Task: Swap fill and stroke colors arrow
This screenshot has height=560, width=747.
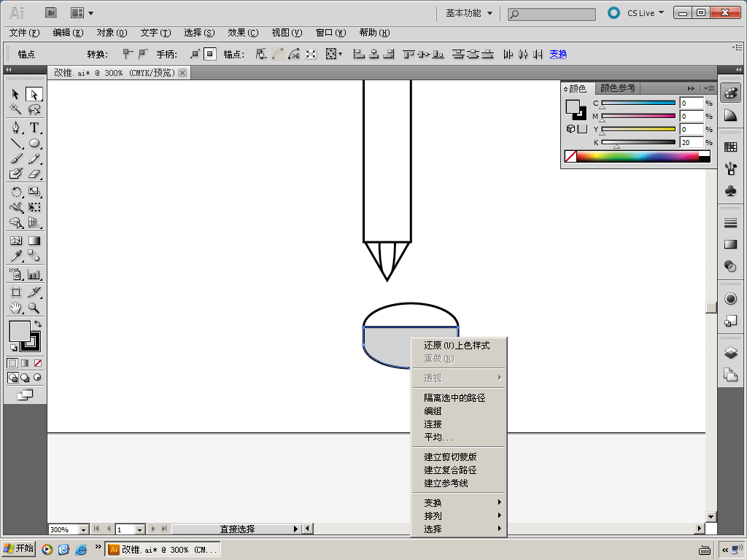Action: pyautogui.click(x=38, y=324)
